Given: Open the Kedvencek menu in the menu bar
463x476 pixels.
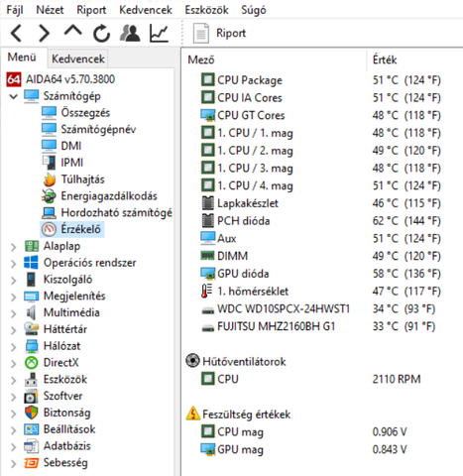Looking at the screenshot, I should [x=146, y=10].
